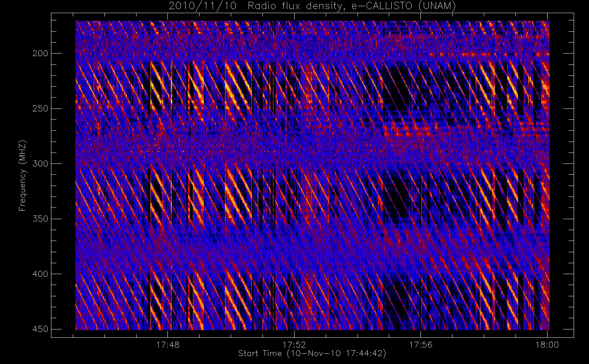This screenshot has height=364, width=589.
Task: Click the 250 frequency tick label
Action: 40,108
